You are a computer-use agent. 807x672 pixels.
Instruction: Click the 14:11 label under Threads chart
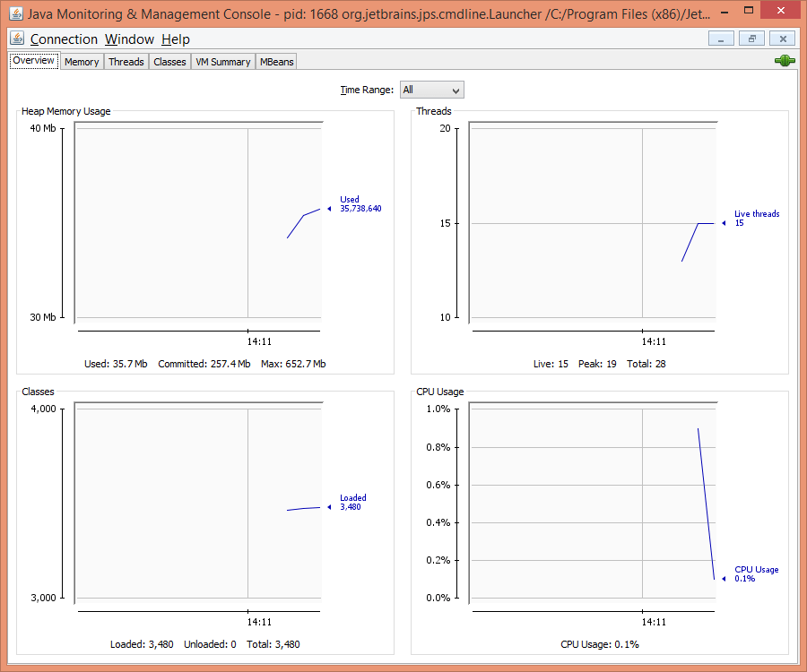654,341
